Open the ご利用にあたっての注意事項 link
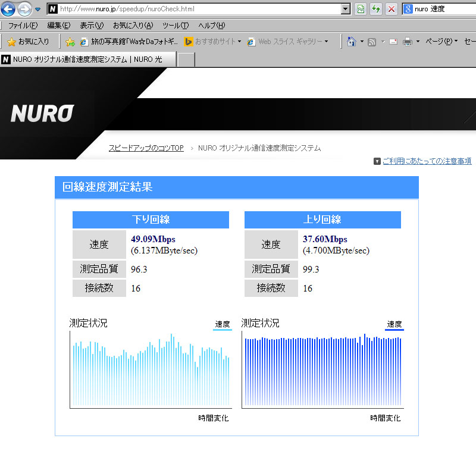 427,161
